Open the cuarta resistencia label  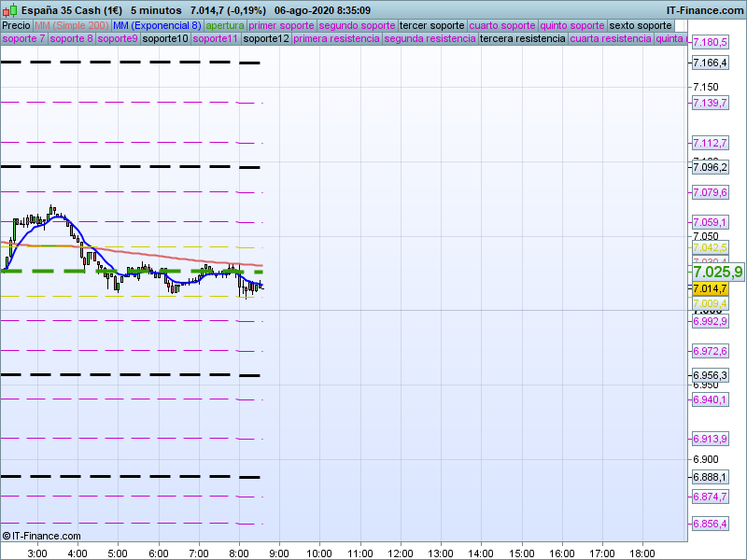611,39
